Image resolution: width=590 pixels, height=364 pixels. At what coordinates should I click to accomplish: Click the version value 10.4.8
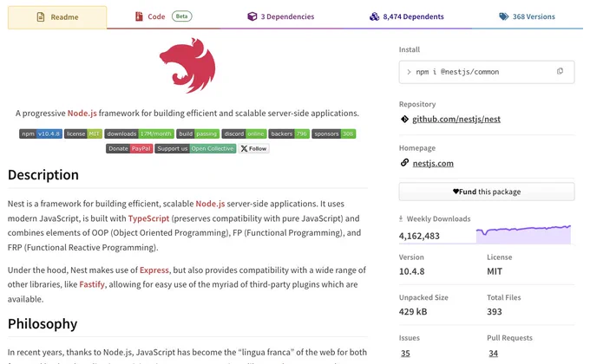(x=411, y=271)
